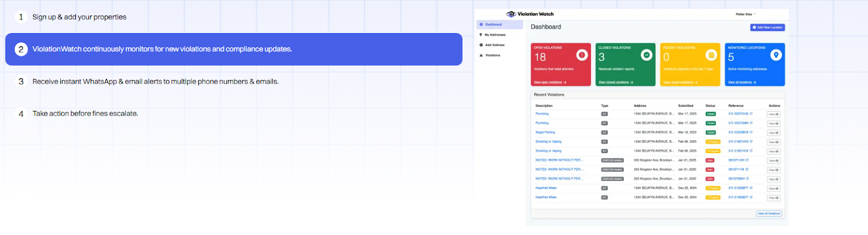Image resolution: width=868 pixels, height=235 pixels.
Task: Click the Add New Location button
Action: click(x=768, y=27)
